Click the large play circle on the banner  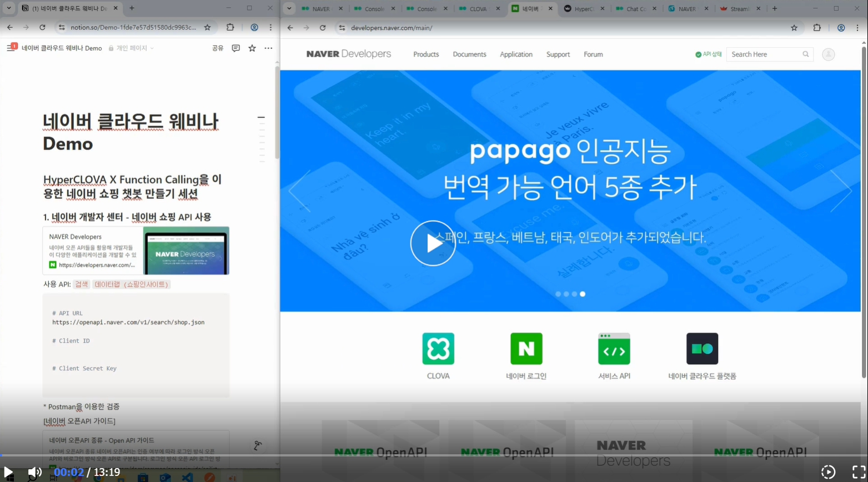[433, 243]
